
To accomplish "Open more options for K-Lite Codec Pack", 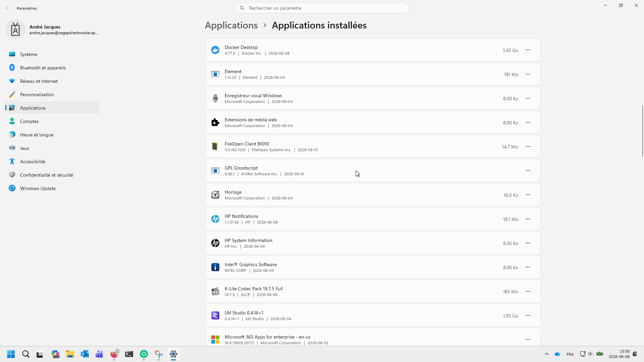I will [x=528, y=291].
